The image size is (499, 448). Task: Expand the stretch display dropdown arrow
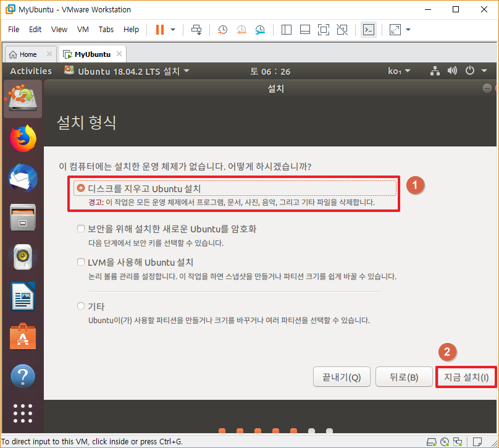coord(408,30)
